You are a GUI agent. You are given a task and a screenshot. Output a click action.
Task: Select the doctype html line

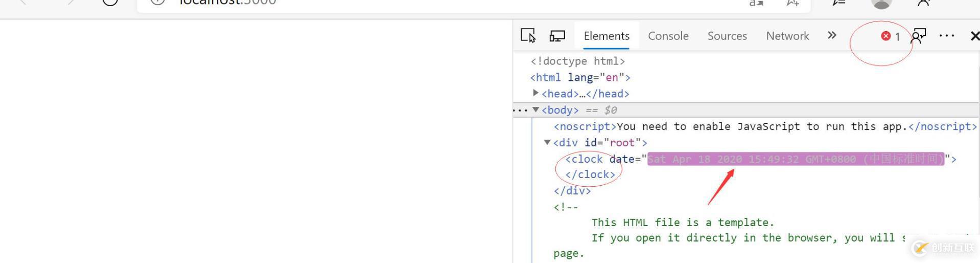click(x=577, y=61)
